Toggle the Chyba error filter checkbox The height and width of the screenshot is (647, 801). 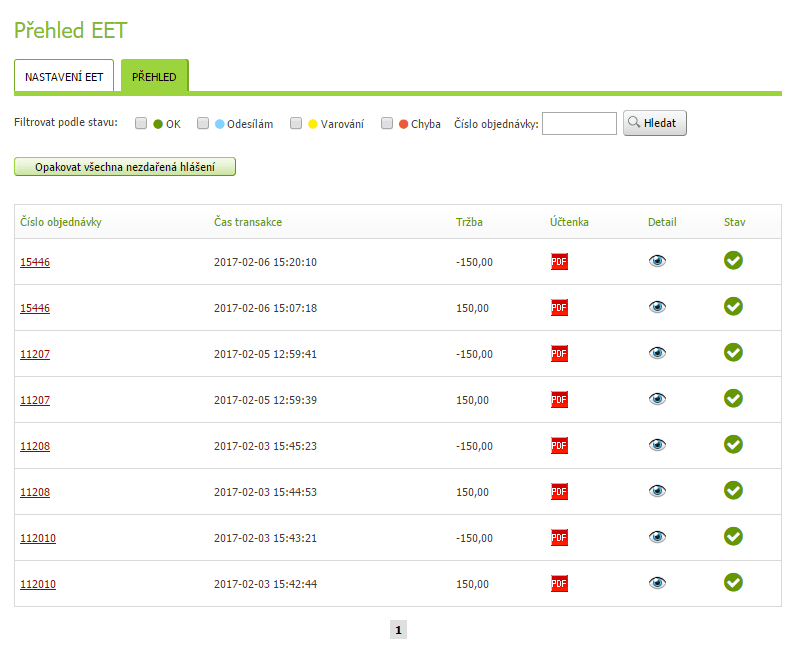(x=387, y=124)
